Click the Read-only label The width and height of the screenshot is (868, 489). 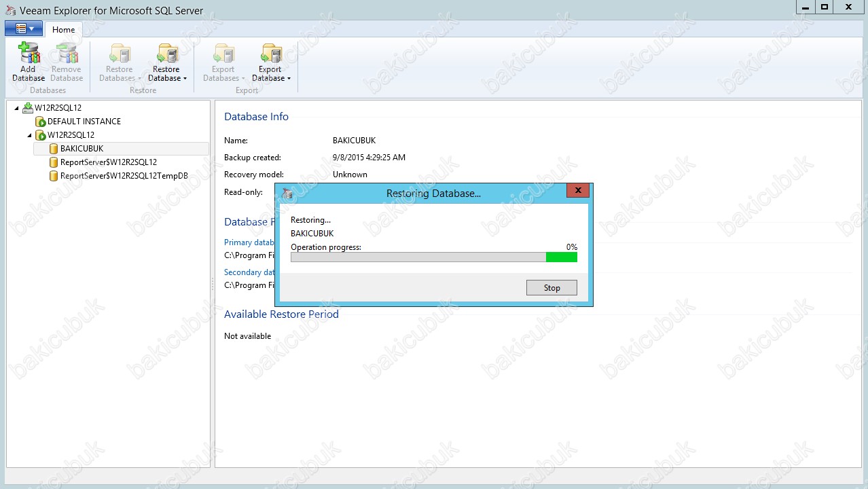click(243, 192)
